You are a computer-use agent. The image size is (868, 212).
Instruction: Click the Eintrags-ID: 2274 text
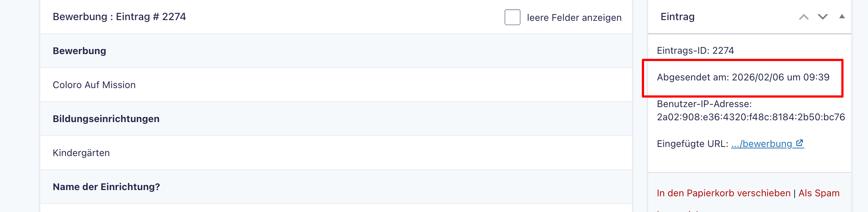[x=695, y=50]
